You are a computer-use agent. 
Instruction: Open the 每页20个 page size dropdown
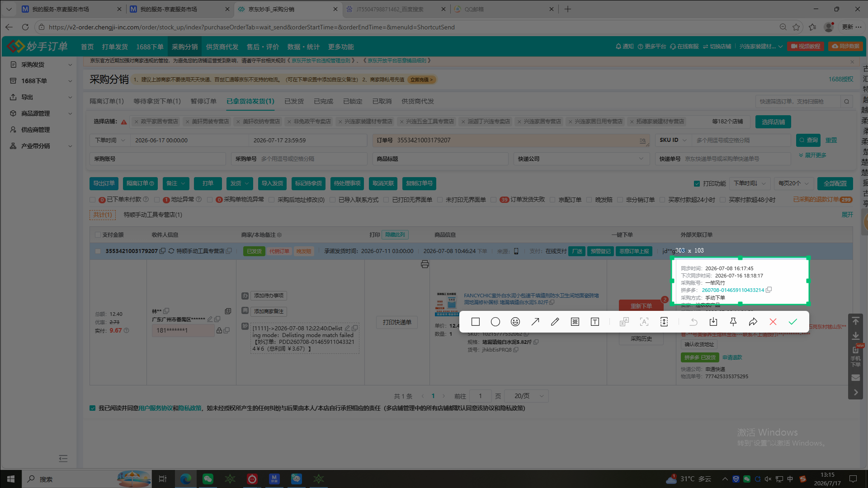coord(794,183)
